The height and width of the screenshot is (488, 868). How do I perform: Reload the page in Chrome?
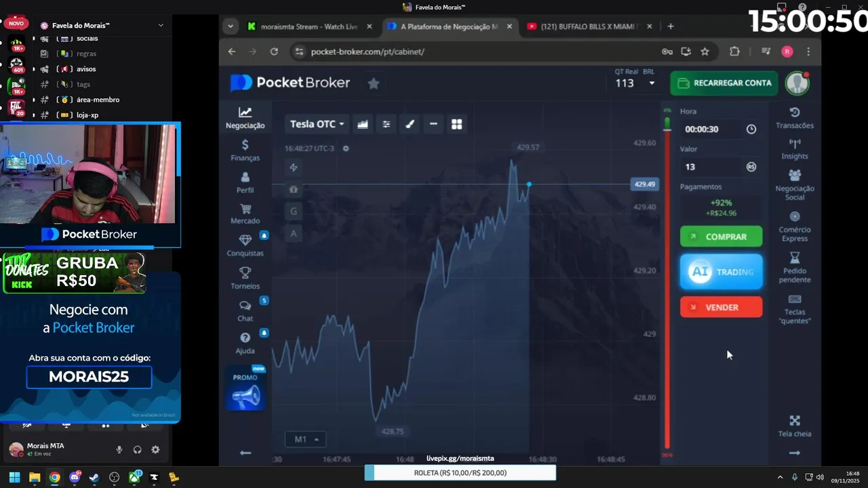274,52
